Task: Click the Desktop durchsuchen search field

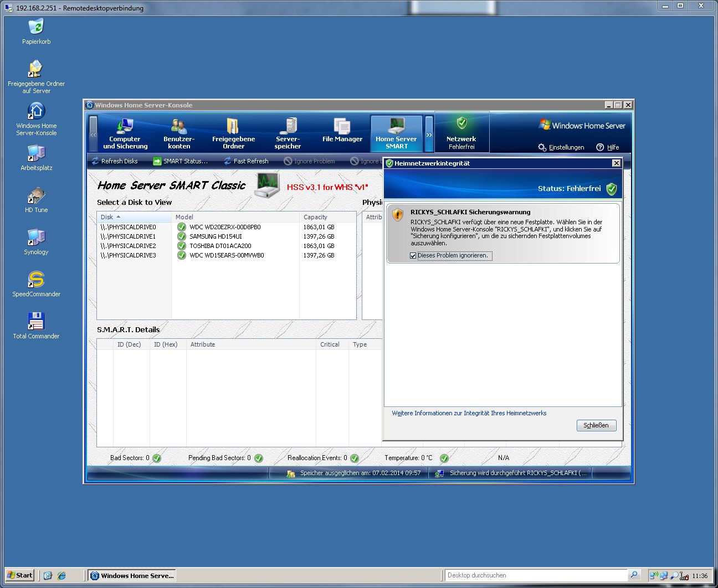Action: coord(536,575)
